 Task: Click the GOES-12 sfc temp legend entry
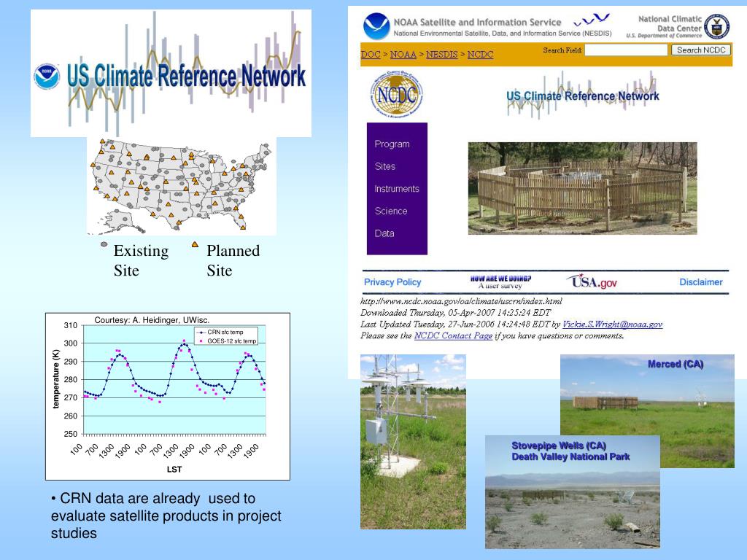pos(228,341)
